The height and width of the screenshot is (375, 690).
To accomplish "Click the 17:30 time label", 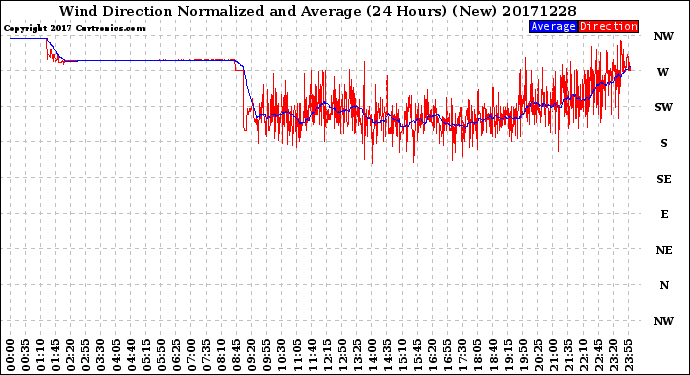I will click(463, 355).
